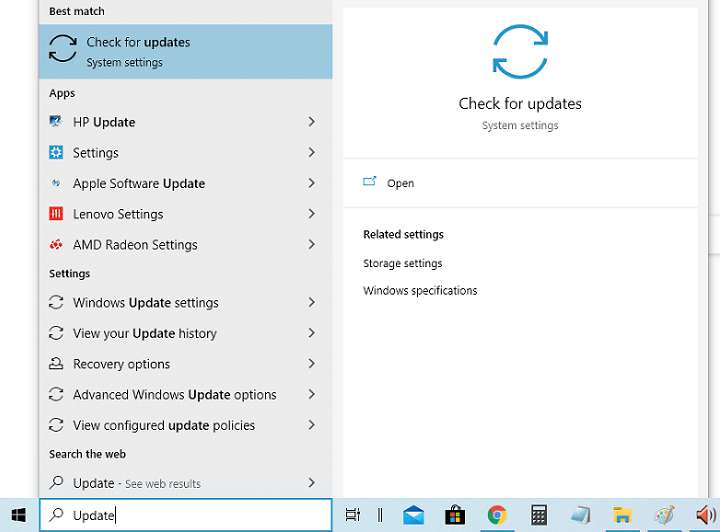Click the Check for updates title in preview pane
Viewport: 720px width, 532px height.
point(520,104)
